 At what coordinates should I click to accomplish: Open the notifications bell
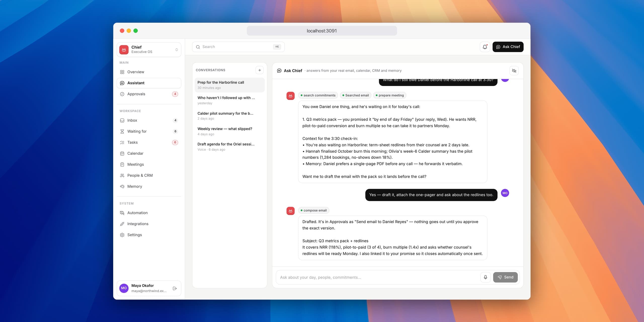pos(485,47)
